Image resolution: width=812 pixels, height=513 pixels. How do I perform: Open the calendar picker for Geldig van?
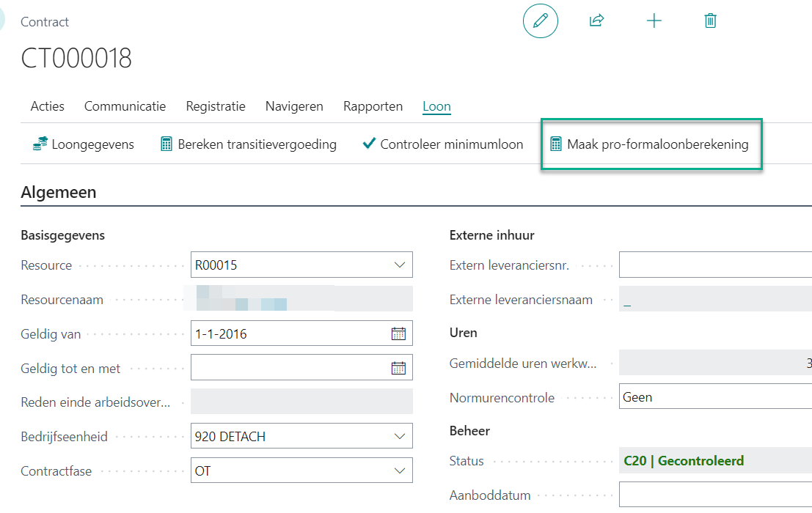pyautogui.click(x=398, y=334)
